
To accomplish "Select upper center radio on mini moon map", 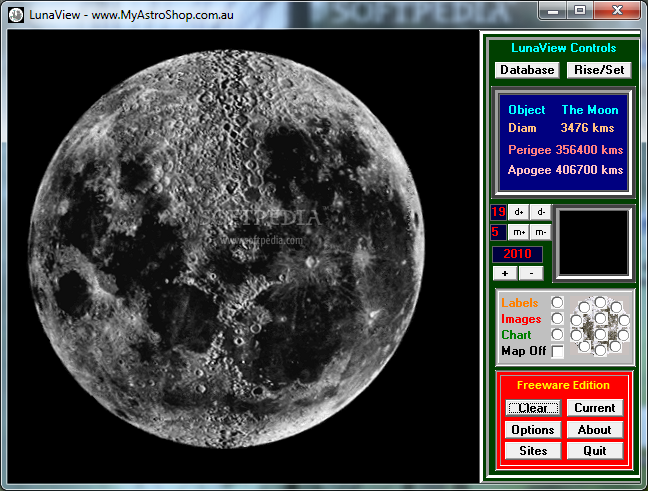I will [x=600, y=318].
